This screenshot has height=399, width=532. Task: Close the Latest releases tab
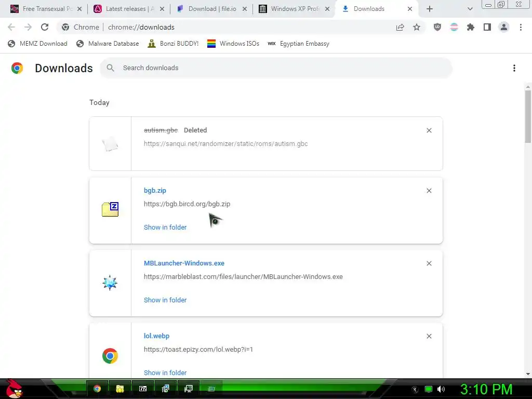point(162,9)
